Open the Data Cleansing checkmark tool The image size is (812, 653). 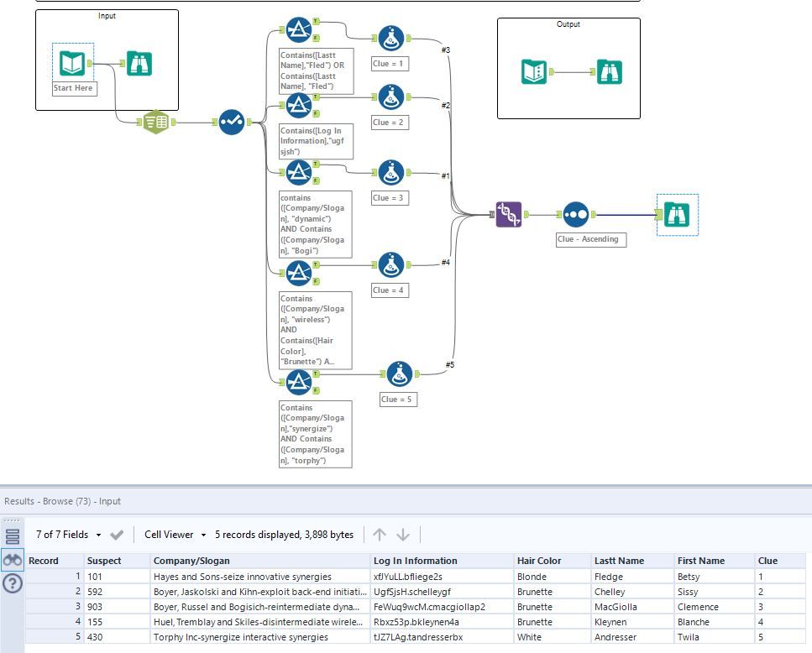point(232,122)
